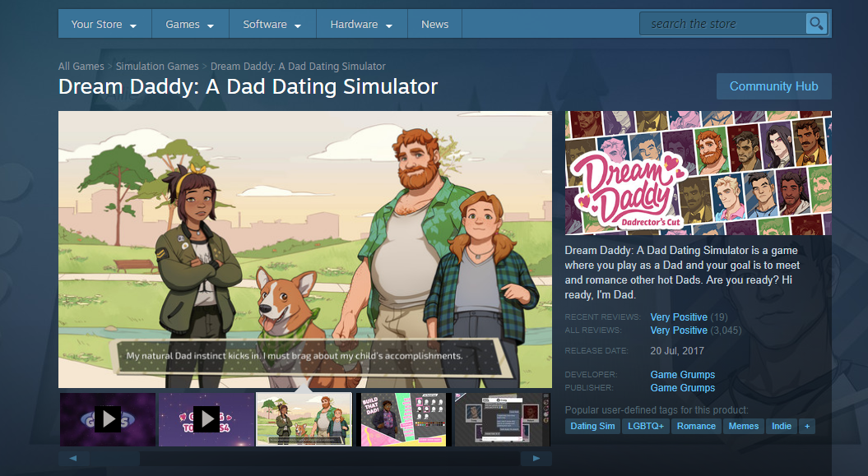Click the thumbnail strip scrollbar handle
This screenshot has height=476, width=868.
click(x=115, y=458)
